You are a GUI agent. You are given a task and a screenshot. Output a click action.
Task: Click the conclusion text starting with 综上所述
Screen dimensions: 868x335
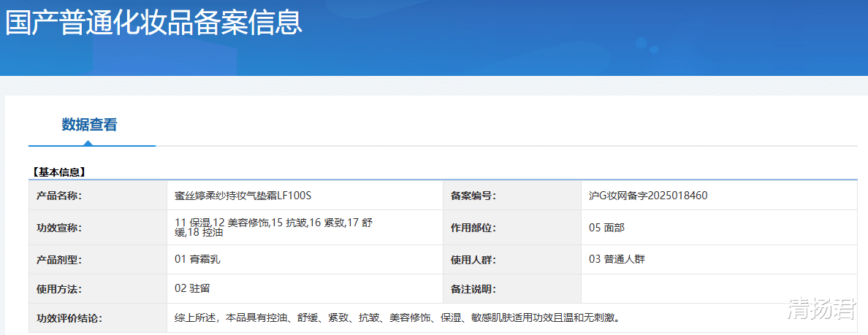(x=397, y=318)
